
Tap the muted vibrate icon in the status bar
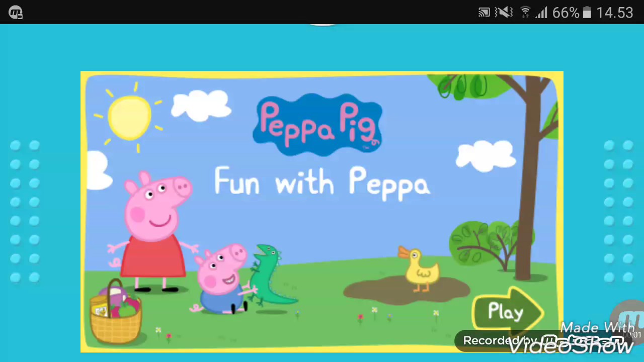tap(505, 13)
